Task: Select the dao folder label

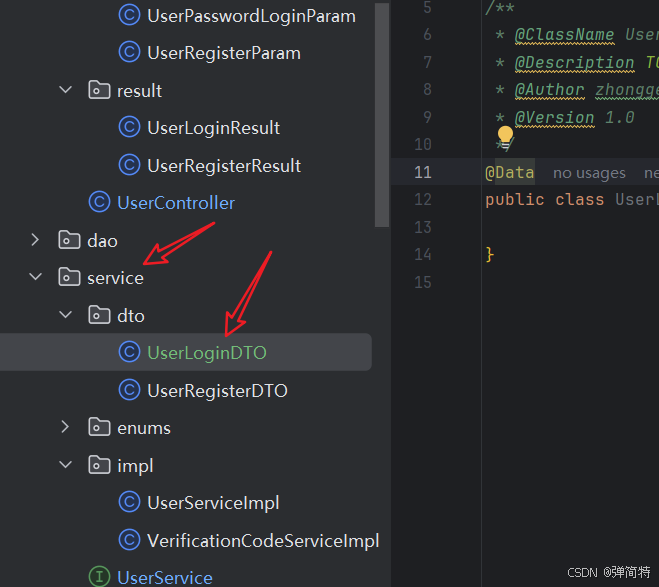Action: coord(102,241)
